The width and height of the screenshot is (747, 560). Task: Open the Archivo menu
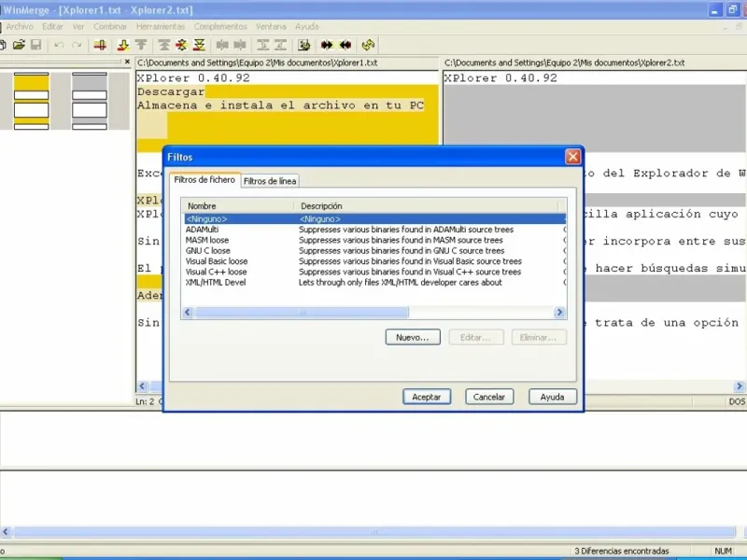pos(20,27)
